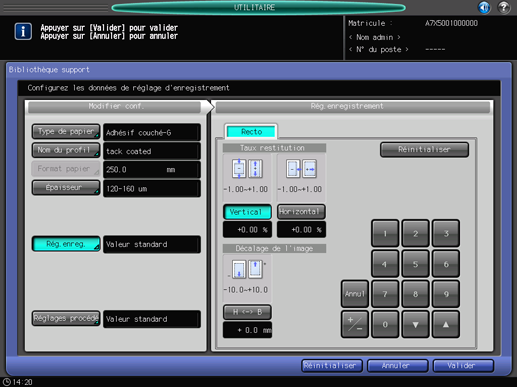Click the UTILITAIRE title bar
The image size is (517, 387).
[258, 7]
